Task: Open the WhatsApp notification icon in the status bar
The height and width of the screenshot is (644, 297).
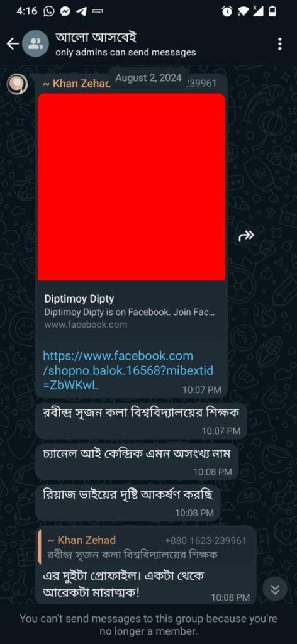Action: (49, 12)
